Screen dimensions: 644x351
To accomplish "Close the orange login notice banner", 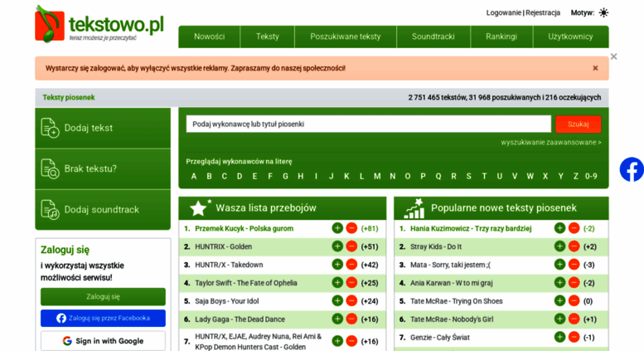I will pyautogui.click(x=595, y=68).
